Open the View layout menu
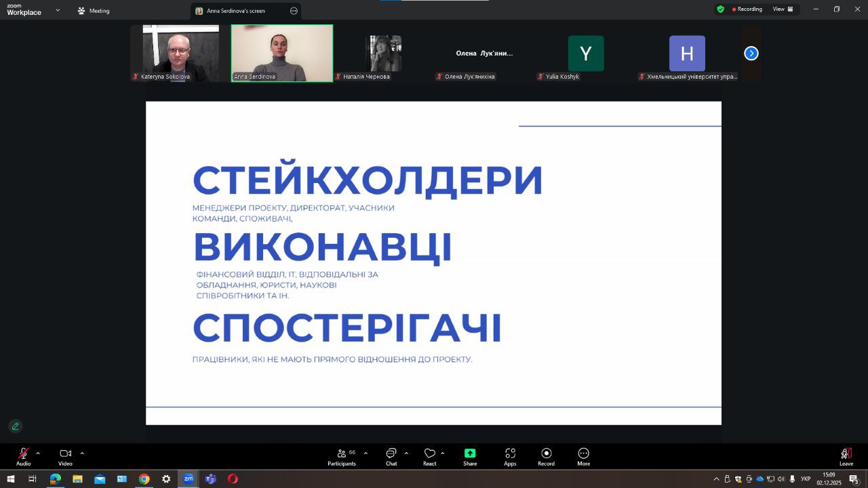 pos(783,9)
